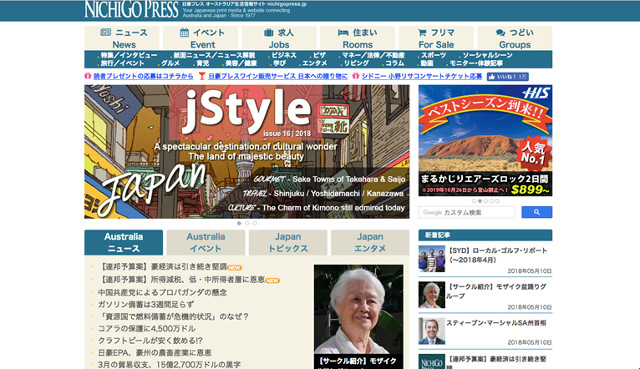
Task: Select the second jStyle carousel dot
Action: click(247, 223)
